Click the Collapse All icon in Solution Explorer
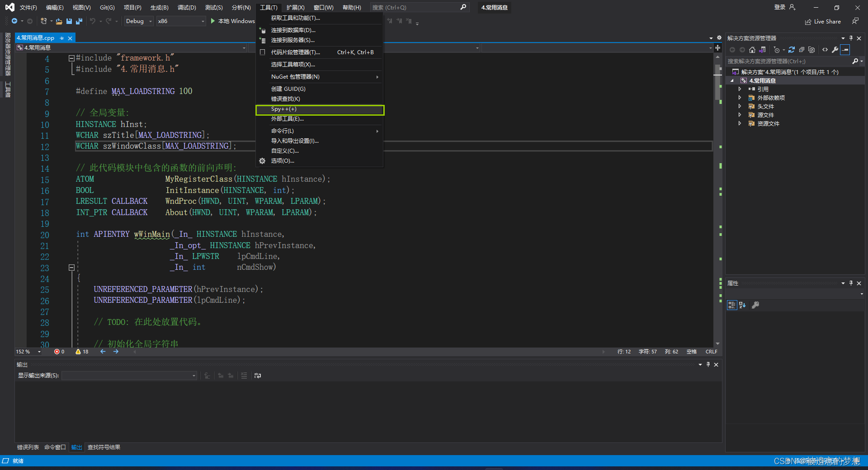Image resolution: width=868 pixels, height=470 pixels. [802, 50]
